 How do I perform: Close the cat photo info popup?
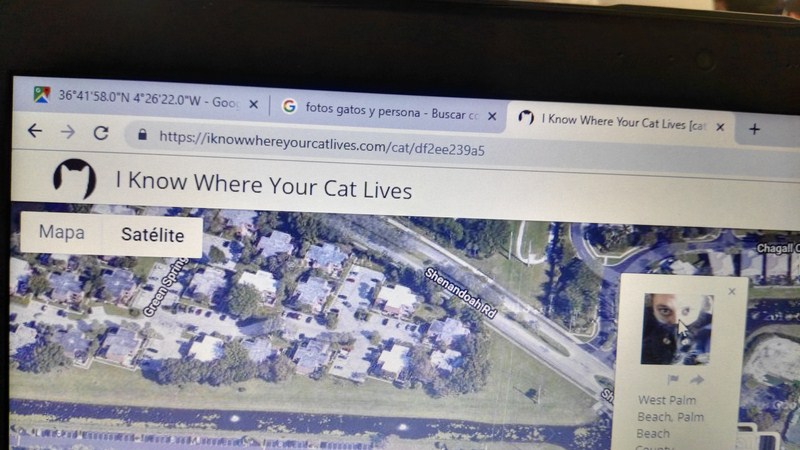pos(732,291)
